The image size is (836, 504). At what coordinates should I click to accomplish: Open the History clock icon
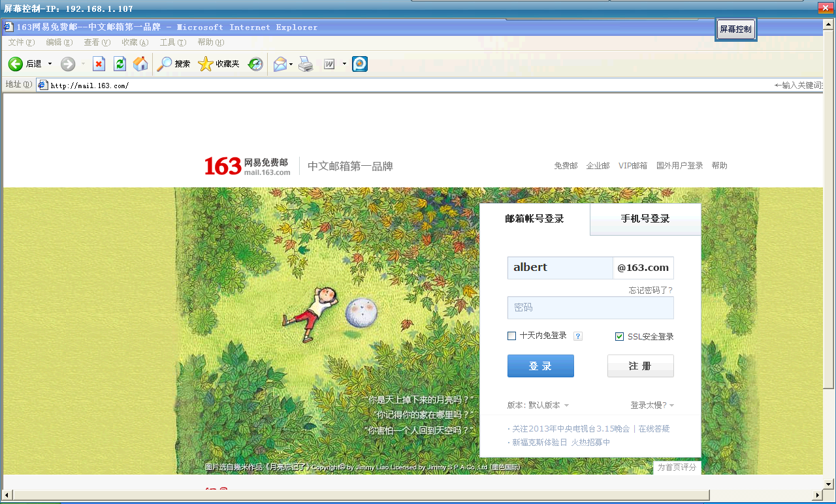pyautogui.click(x=255, y=64)
